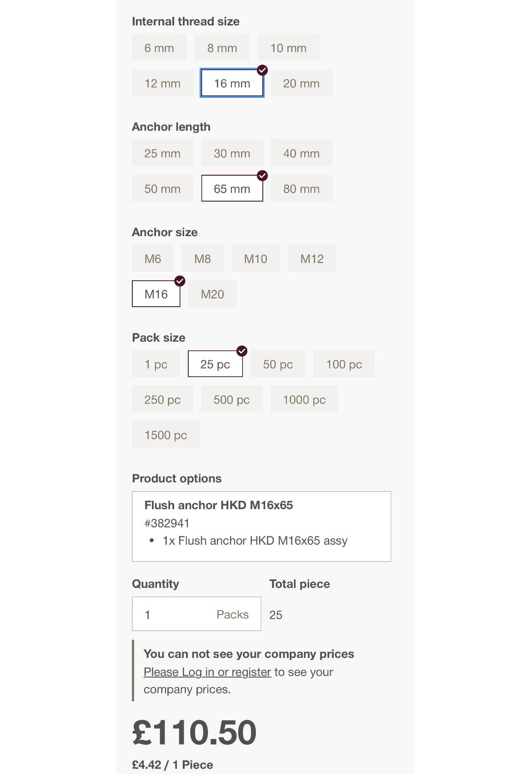Click the M16 anchor size option
Viewport: 532px width, 774px height.
click(x=156, y=294)
